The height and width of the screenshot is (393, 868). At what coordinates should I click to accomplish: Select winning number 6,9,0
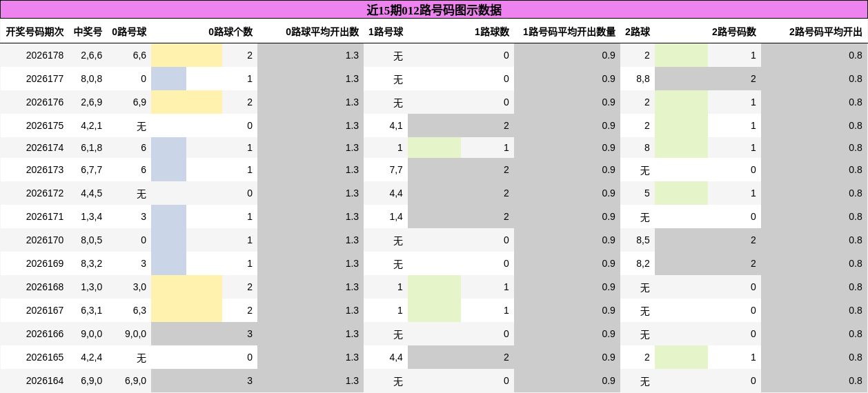click(91, 381)
